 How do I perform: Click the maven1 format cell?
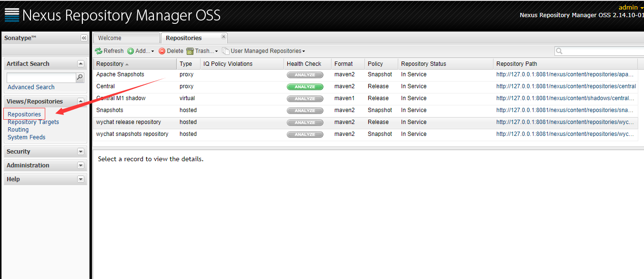(x=344, y=98)
